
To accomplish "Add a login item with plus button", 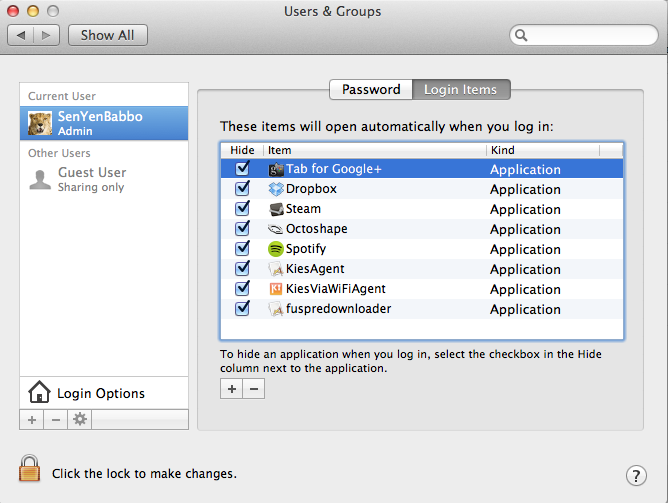I will click(x=231, y=389).
